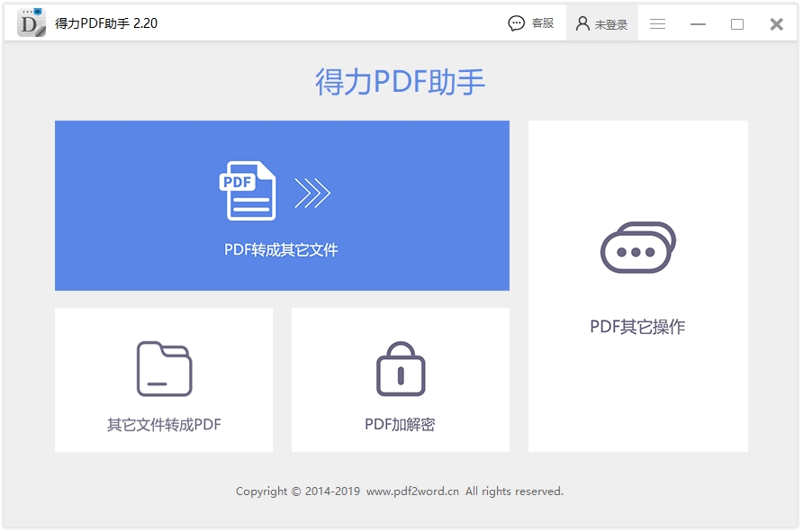The image size is (803, 532).
Task: Click the PDF document icon in blue tile
Action: [x=248, y=191]
